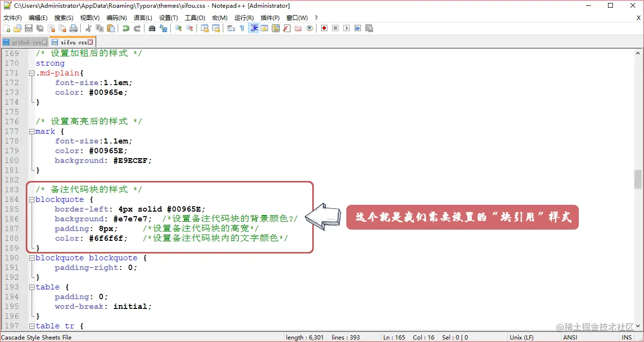The height and width of the screenshot is (342, 644).
Task: Save the current sifou.css file
Action: point(29,28)
